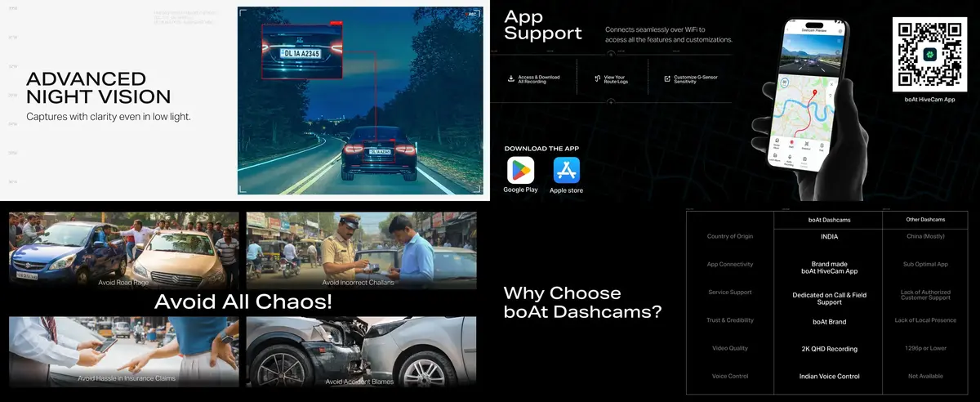Click the App Support heading
Viewport: 980px width, 402px height.
tap(543, 25)
